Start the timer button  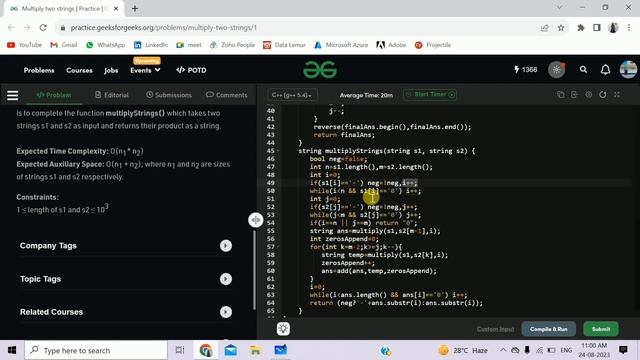[430, 95]
